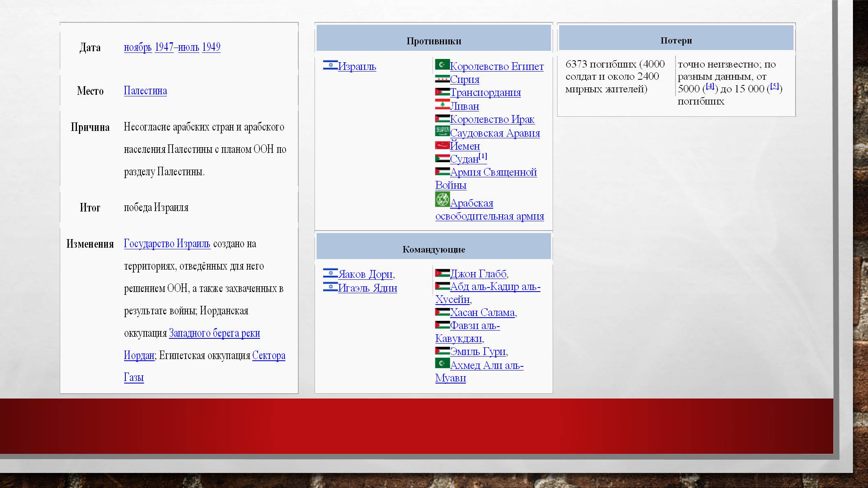The image size is (868, 488).
Task: Click the Syria flag beside Сирия
Action: coord(442,79)
